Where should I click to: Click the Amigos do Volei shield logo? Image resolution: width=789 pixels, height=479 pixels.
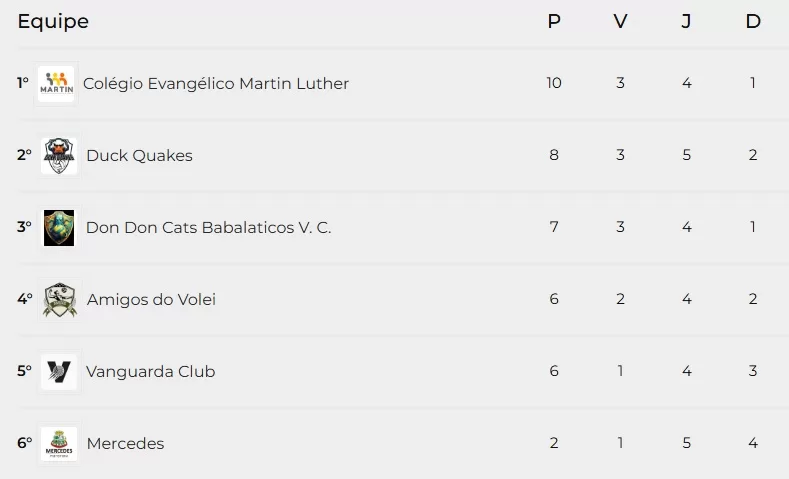tap(60, 300)
